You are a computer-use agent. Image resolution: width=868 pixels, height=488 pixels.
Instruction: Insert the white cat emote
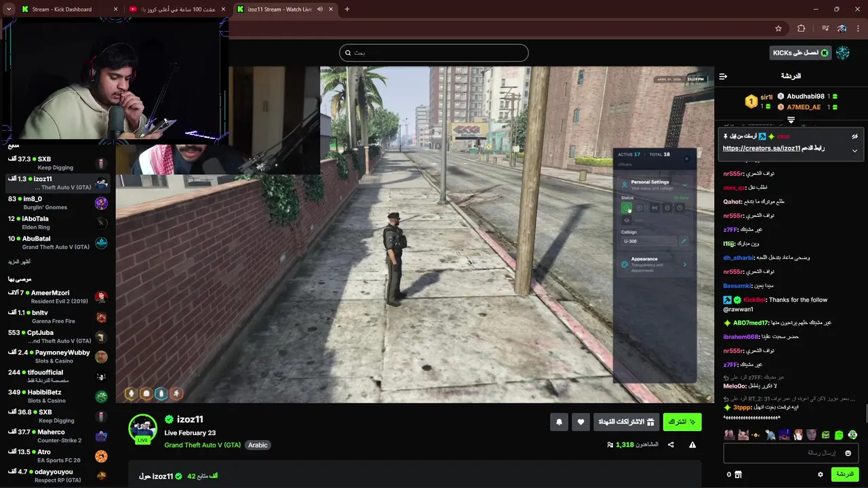click(x=743, y=434)
